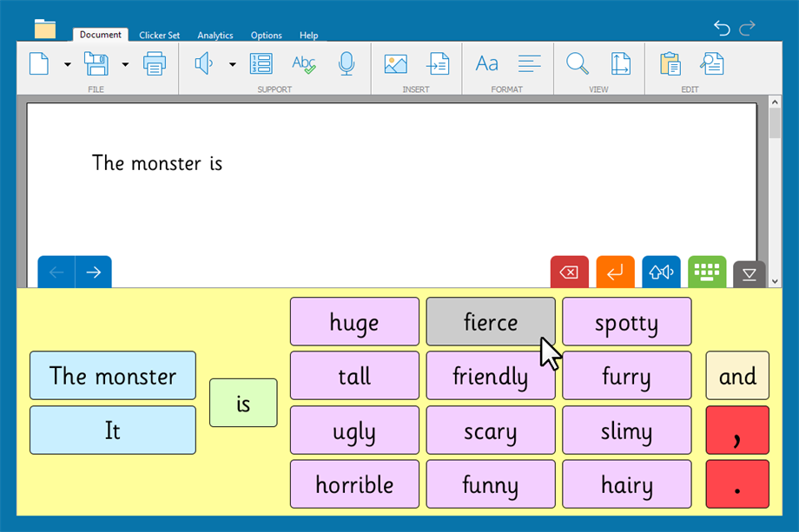The width and height of the screenshot is (799, 532).
Task: Insert a picture into the document
Action: (395, 63)
